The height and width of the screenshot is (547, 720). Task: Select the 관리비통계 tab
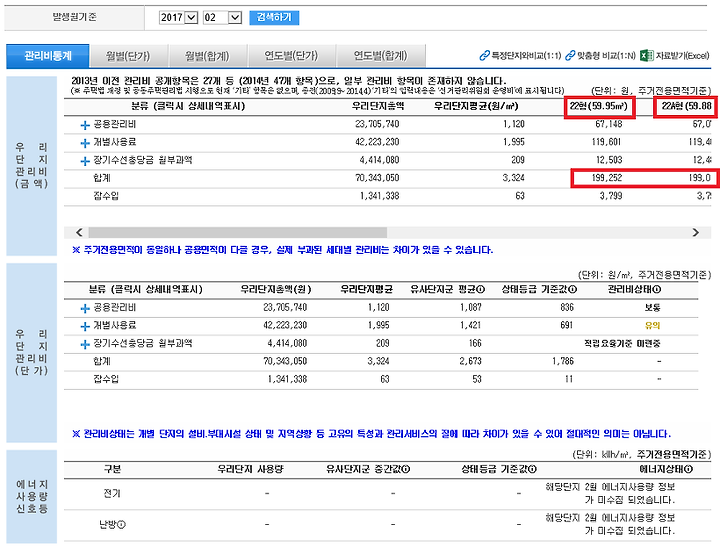click(x=48, y=56)
